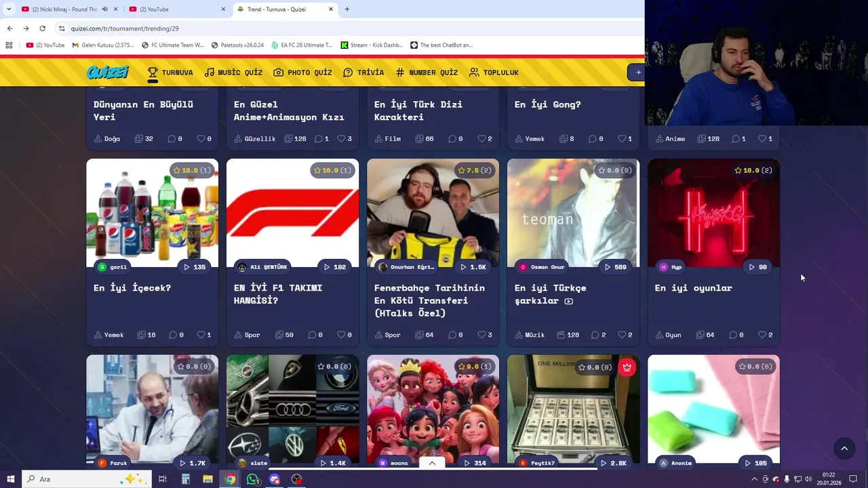Open the Fenerbahçe transfer tournament thumbnail
The height and width of the screenshot is (488, 868).
click(x=433, y=213)
